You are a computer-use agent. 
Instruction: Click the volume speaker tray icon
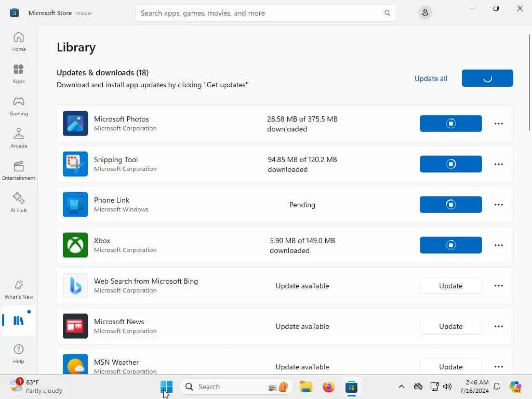tap(447, 387)
